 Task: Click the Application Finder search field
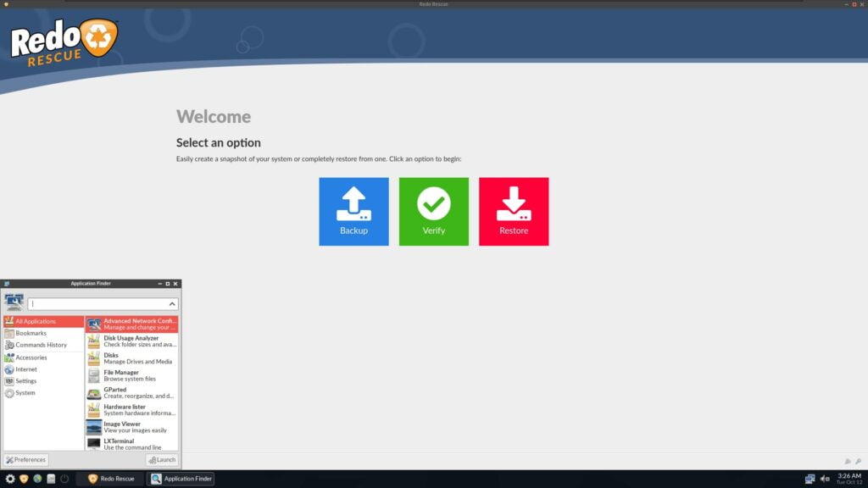coord(103,304)
